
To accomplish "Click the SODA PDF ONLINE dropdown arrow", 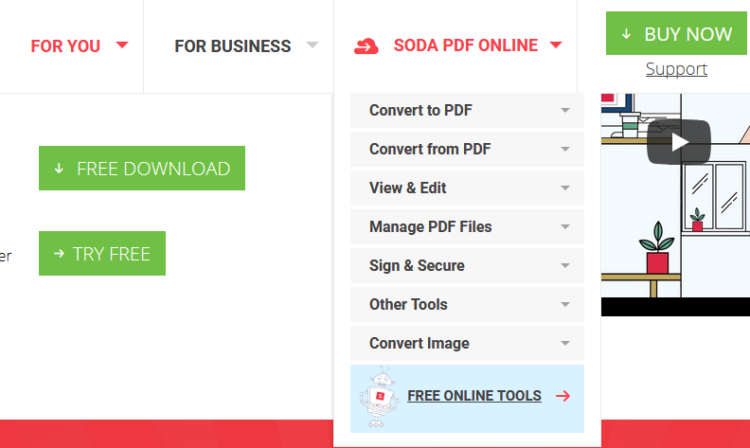I will click(x=556, y=45).
